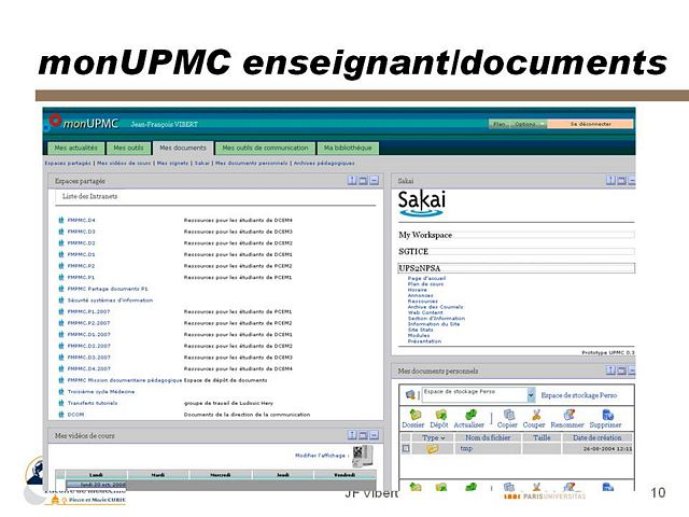Click the Sakai logo image
689x517 pixels.
(421, 203)
